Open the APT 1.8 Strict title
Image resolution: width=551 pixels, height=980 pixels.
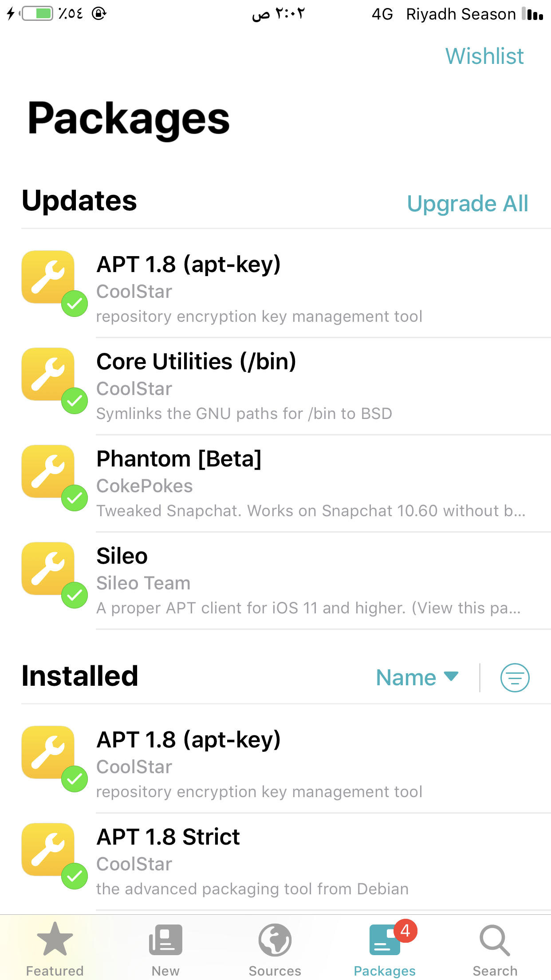tap(168, 837)
